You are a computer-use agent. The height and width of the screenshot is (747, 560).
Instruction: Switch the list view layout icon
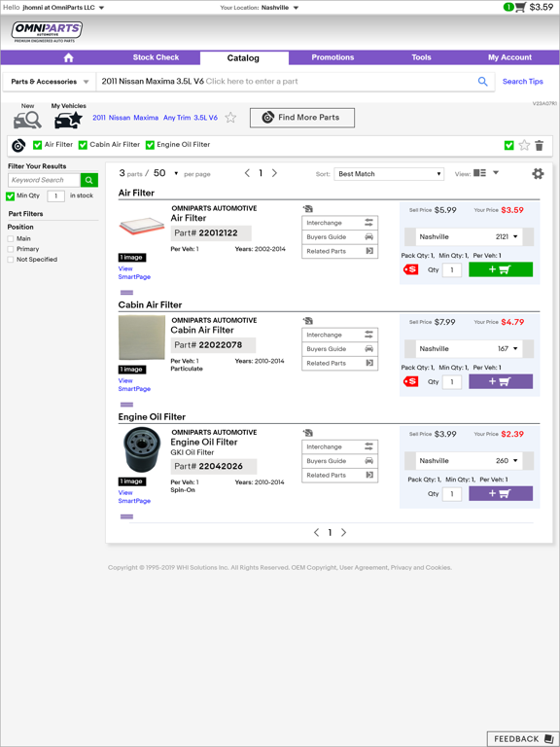479,173
